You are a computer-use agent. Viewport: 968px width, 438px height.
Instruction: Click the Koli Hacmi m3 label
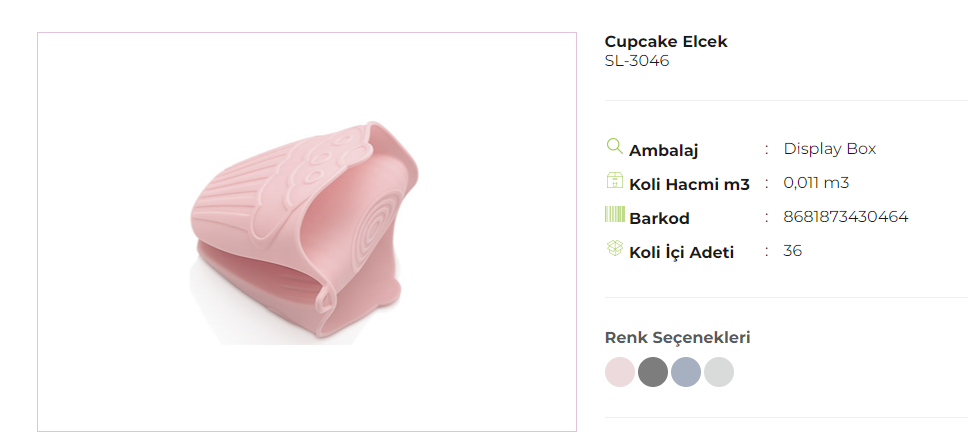(689, 184)
